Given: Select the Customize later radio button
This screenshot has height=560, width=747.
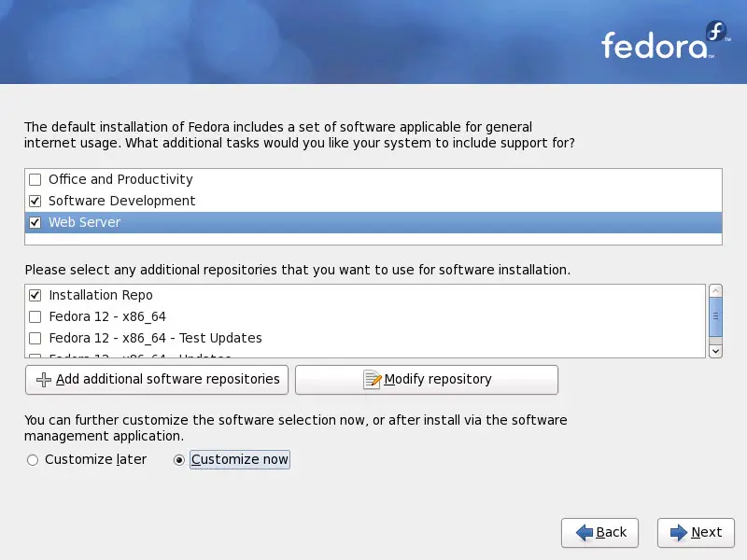Looking at the screenshot, I should pos(33,460).
